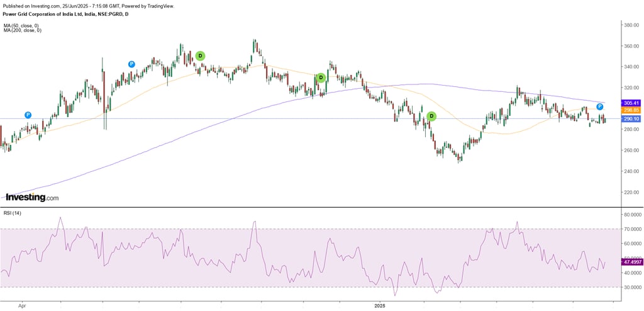The width and height of the screenshot is (644, 311).
Task: Click the 320.00 price axis label
Action: [x=633, y=88]
